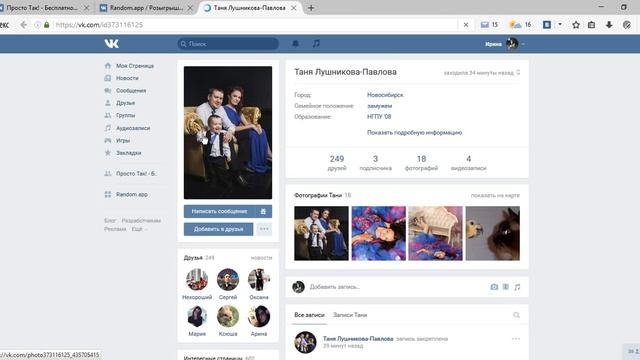This screenshot has height=360, width=640.
Task: Open the 3 подписчика counter
Action: pyautogui.click(x=376, y=162)
